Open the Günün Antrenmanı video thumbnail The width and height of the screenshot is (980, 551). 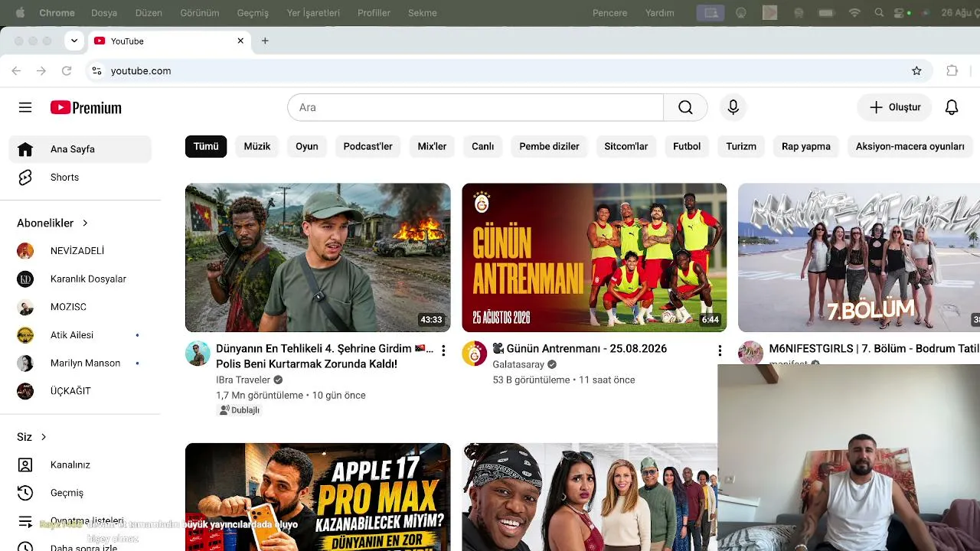point(594,257)
